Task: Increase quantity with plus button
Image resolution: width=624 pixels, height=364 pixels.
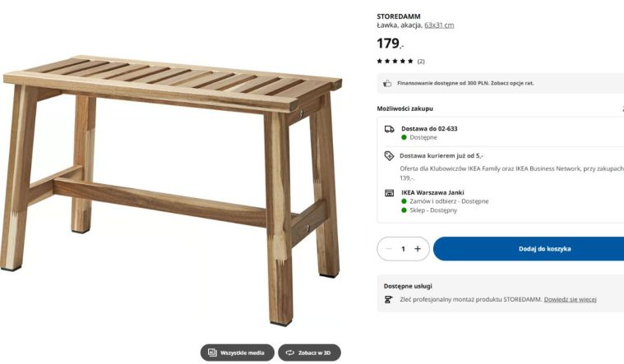Action: coord(417,249)
